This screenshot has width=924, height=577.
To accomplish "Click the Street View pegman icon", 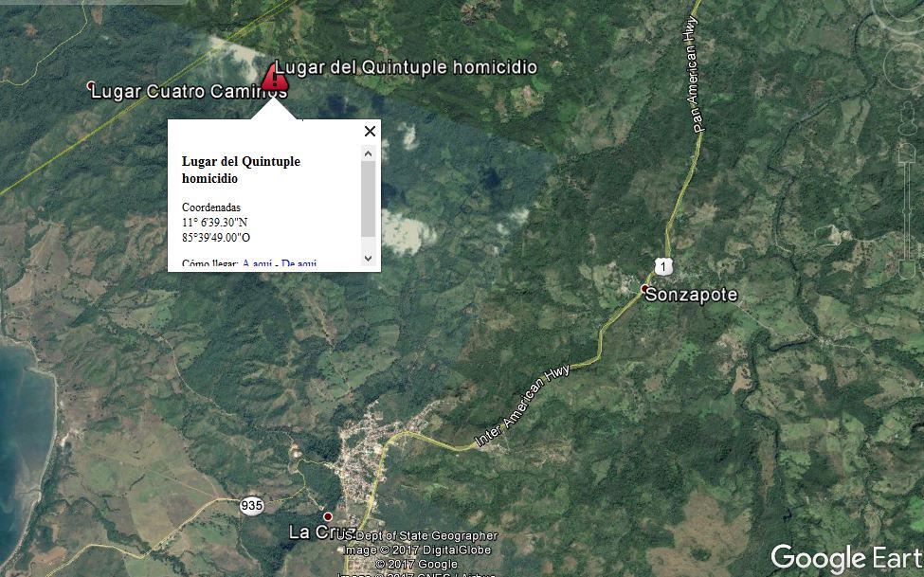I will click(908, 119).
